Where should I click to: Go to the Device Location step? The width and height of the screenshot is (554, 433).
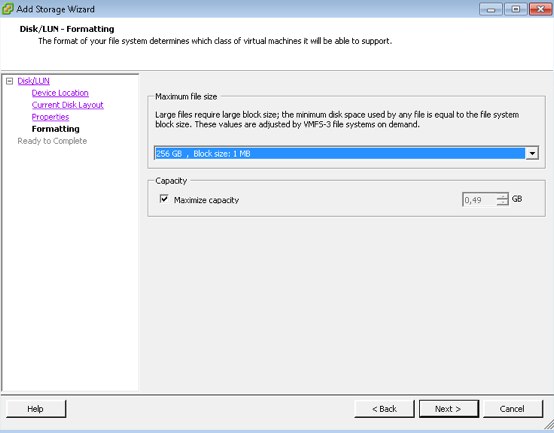60,93
